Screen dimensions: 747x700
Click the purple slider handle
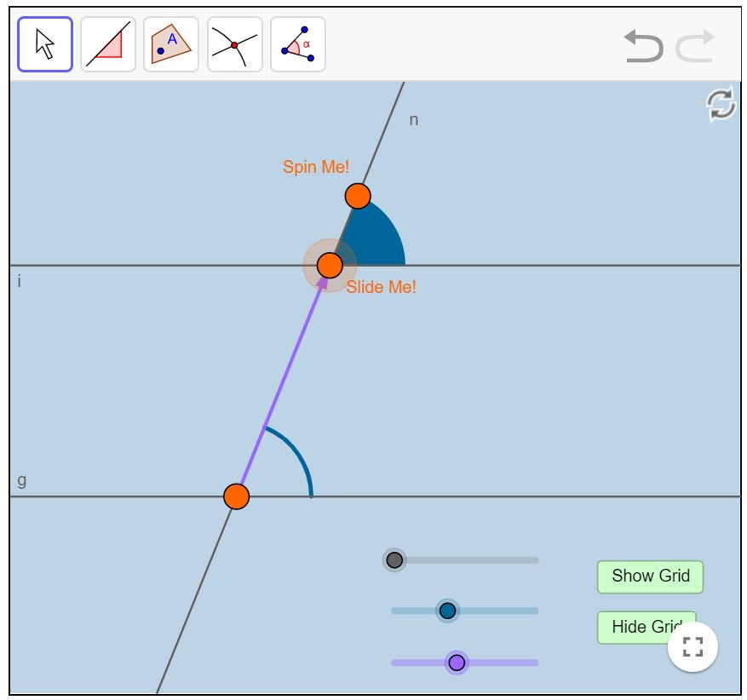(x=457, y=663)
